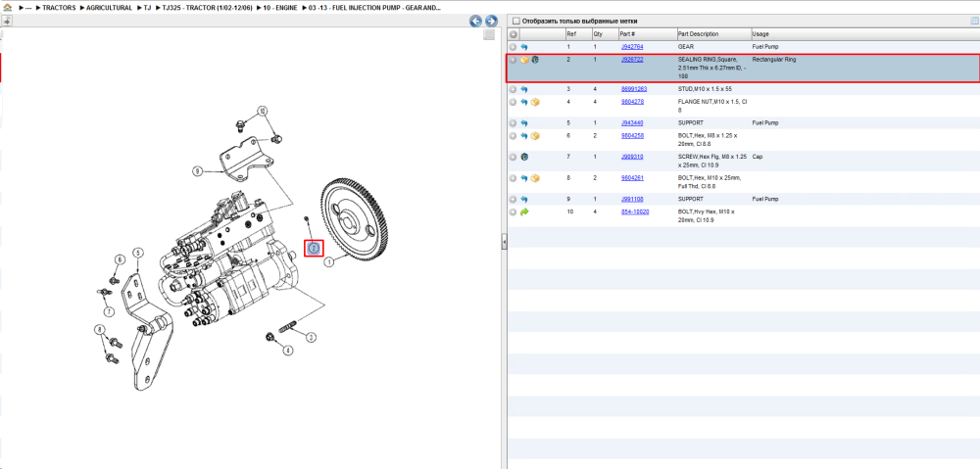980x469 pixels.
Task: Select callout 1 on the gear drawing
Action: pyautogui.click(x=328, y=263)
